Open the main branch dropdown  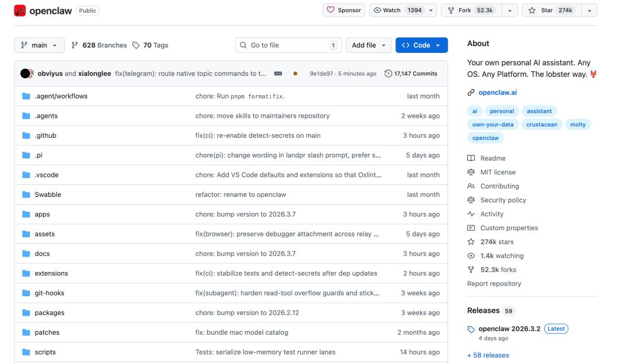(39, 45)
